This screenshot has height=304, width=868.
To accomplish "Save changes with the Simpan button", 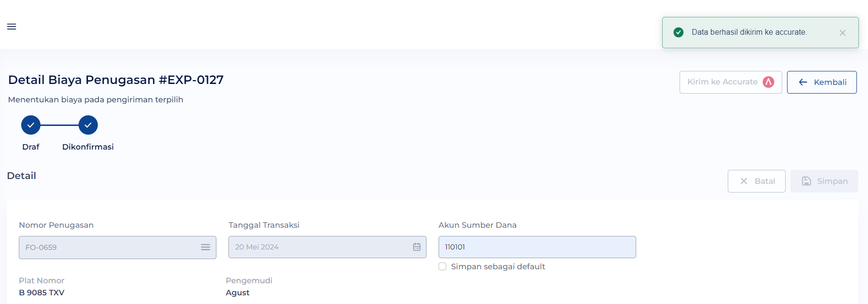I will [824, 181].
